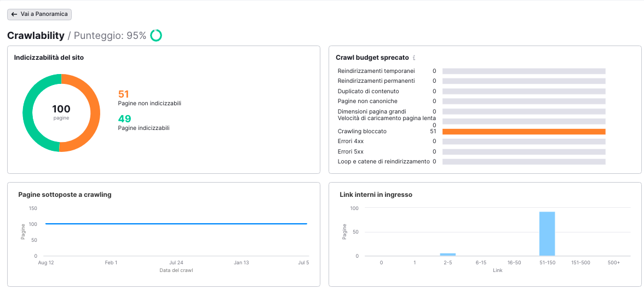The height and width of the screenshot is (289, 644).
Task: Click the Errori 5xx row label
Action: [x=350, y=152]
